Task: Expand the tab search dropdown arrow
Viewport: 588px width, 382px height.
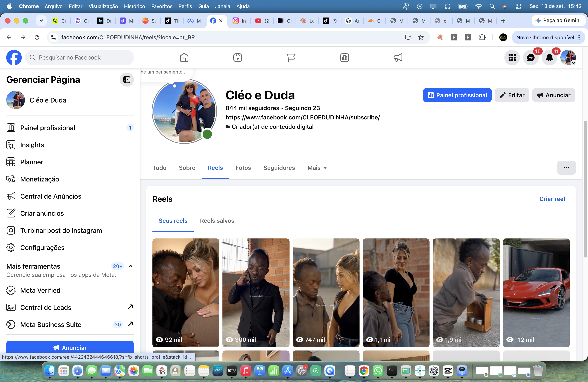Action: [x=41, y=21]
